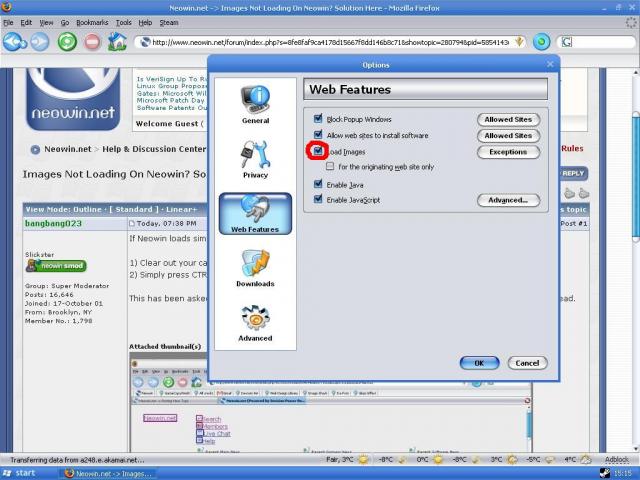This screenshot has width=640, height=480.
Task: Open the Tools menu
Action: (x=124, y=22)
